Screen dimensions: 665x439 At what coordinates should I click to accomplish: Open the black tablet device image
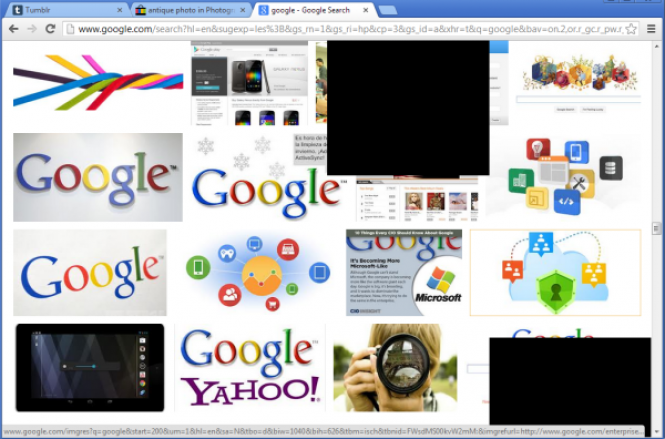[x=90, y=368]
